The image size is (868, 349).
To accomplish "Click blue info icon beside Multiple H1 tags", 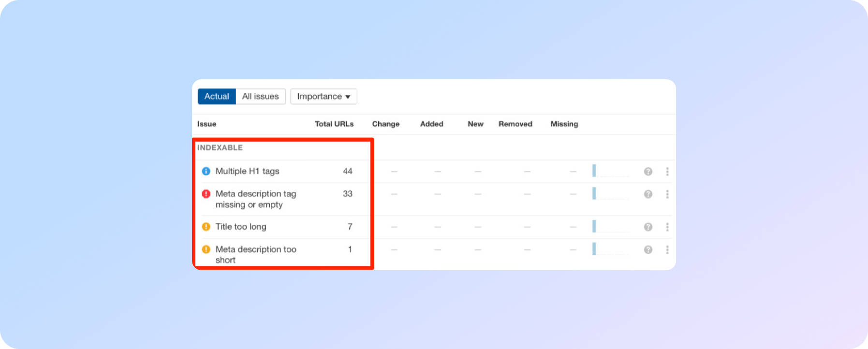I will pos(206,171).
